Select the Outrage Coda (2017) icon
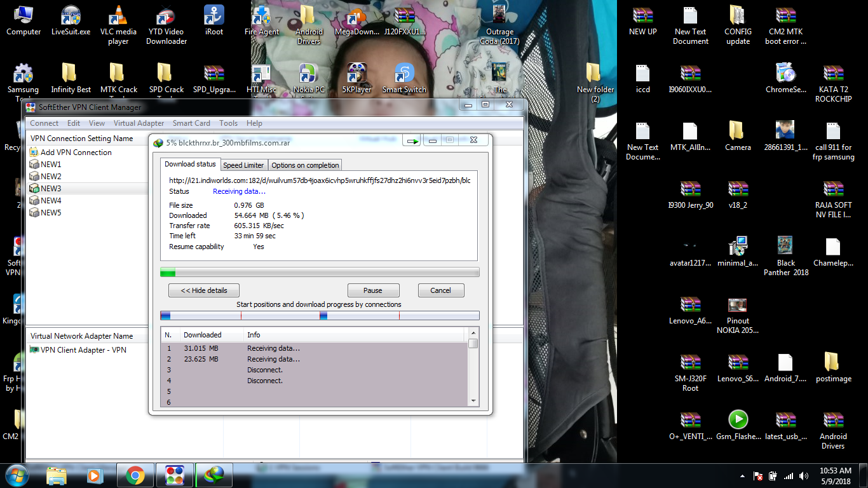Screen dimensions: 868x488 (x=500, y=25)
